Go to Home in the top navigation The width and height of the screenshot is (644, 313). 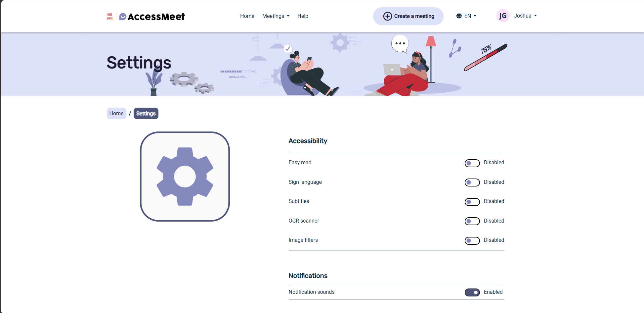click(x=247, y=16)
